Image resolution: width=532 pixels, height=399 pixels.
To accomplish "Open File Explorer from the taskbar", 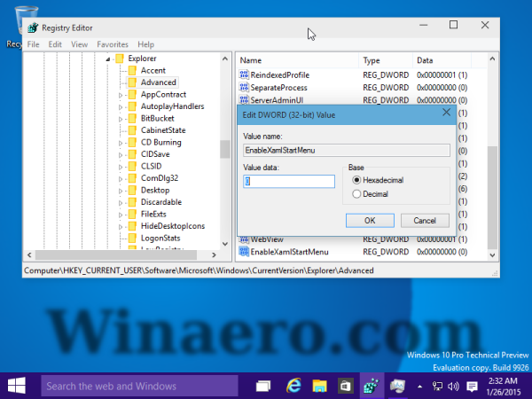I will click(319, 386).
